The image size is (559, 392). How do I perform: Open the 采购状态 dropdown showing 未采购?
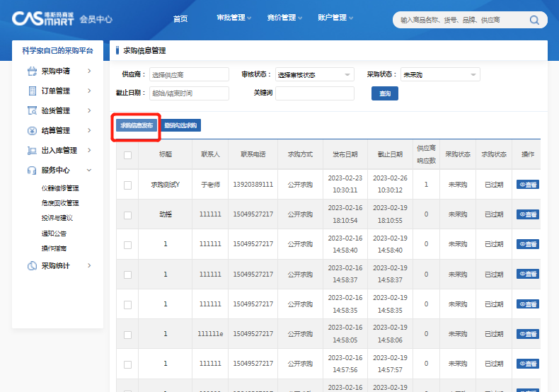point(439,74)
